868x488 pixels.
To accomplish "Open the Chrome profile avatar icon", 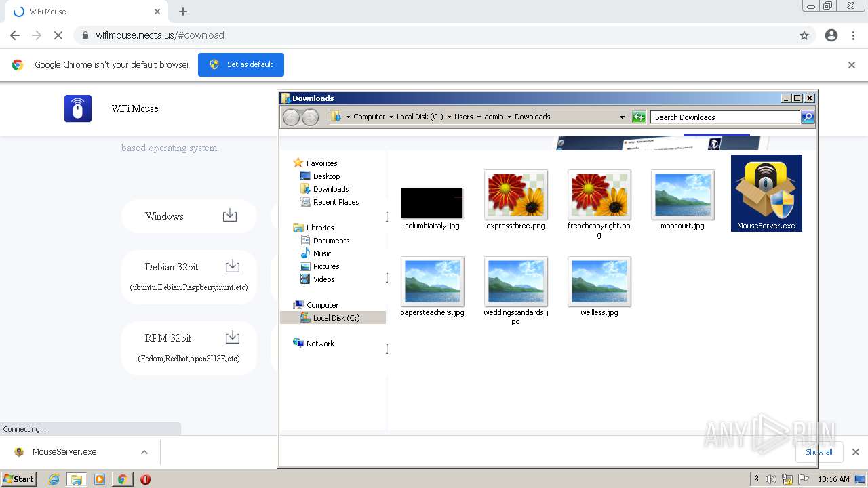I will pyautogui.click(x=831, y=35).
